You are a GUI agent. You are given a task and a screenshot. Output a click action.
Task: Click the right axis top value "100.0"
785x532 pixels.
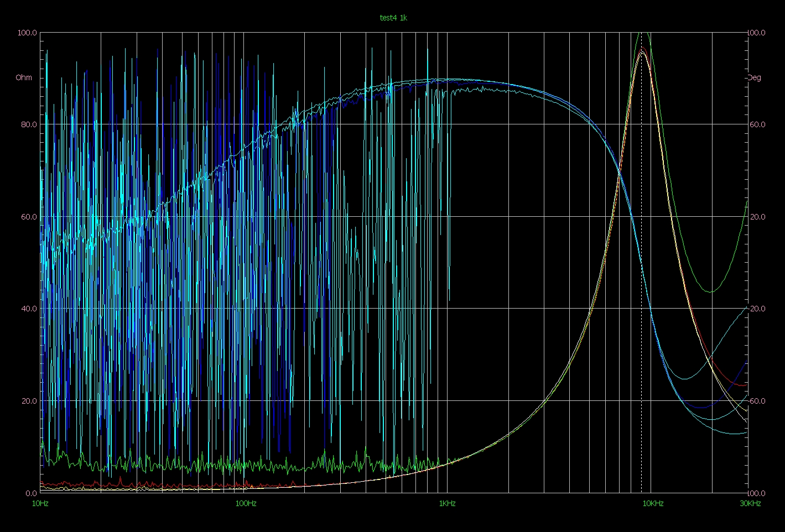(x=757, y=33)
